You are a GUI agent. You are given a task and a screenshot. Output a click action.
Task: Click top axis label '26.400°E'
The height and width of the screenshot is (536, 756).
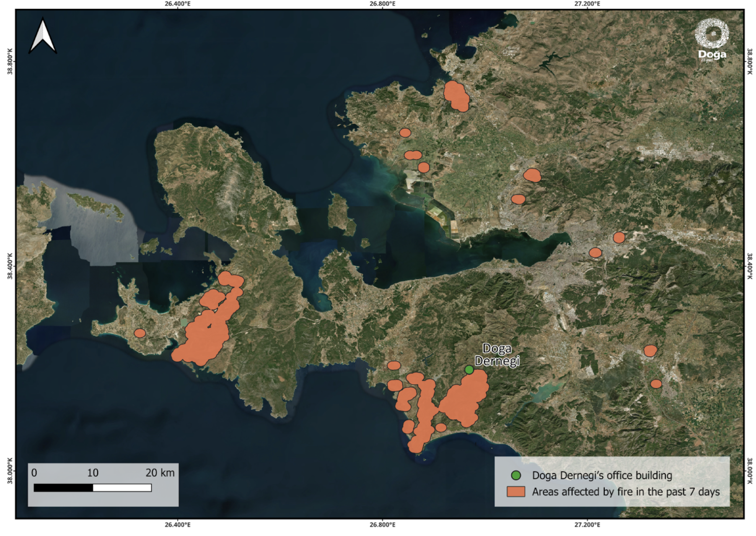[178, 4]
